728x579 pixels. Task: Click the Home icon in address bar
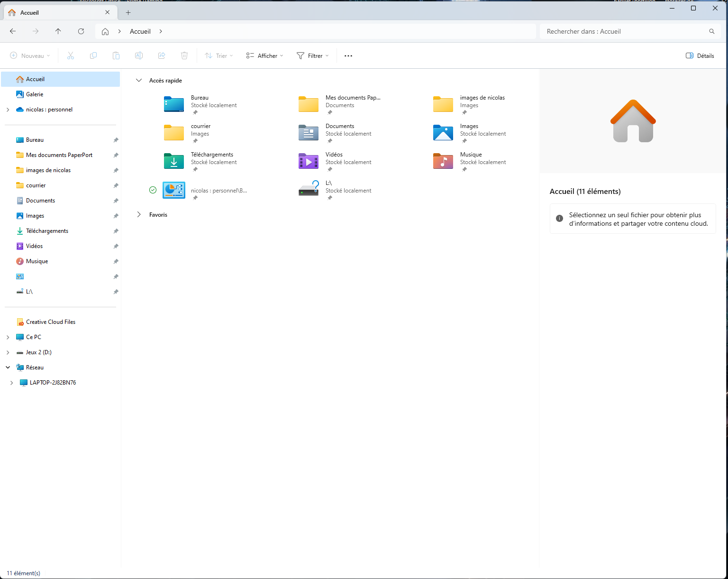coord(105,31)
